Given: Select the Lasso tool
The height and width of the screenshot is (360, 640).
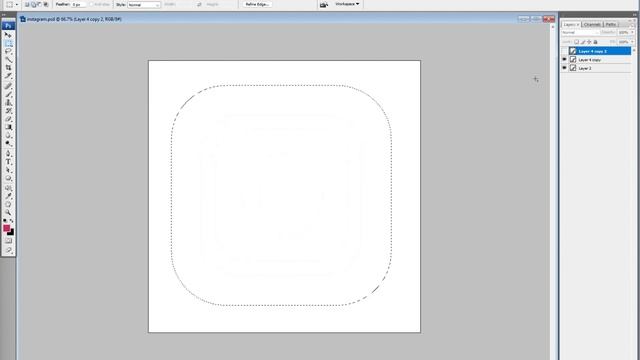Looking at the screenshot, I should click(8, 51).
